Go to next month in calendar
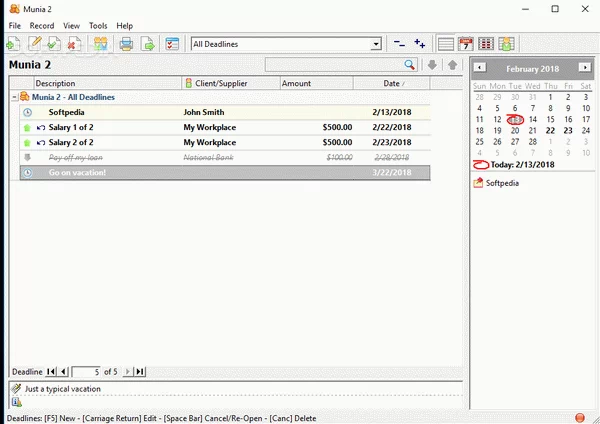The image size is (600, 424). [x=585, y=68]
